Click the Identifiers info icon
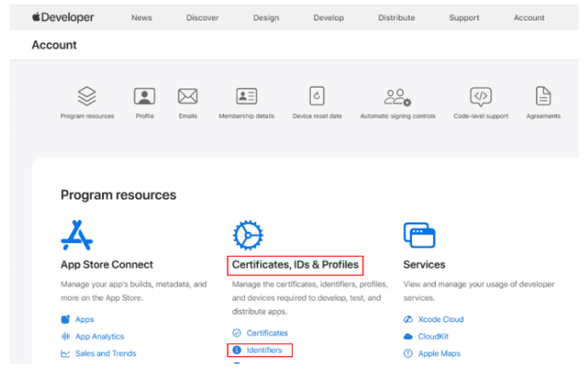The image size is (588, 374). [237, 349]
